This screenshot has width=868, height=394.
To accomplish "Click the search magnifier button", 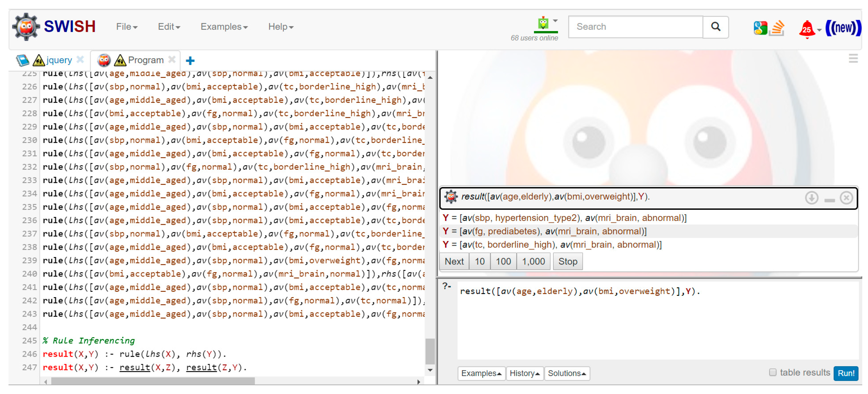I will click(715, 27).
